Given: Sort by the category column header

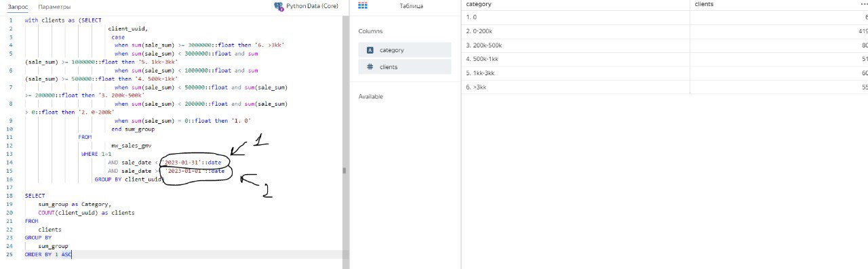Looking at the screenshot, I should coord(479,4).
